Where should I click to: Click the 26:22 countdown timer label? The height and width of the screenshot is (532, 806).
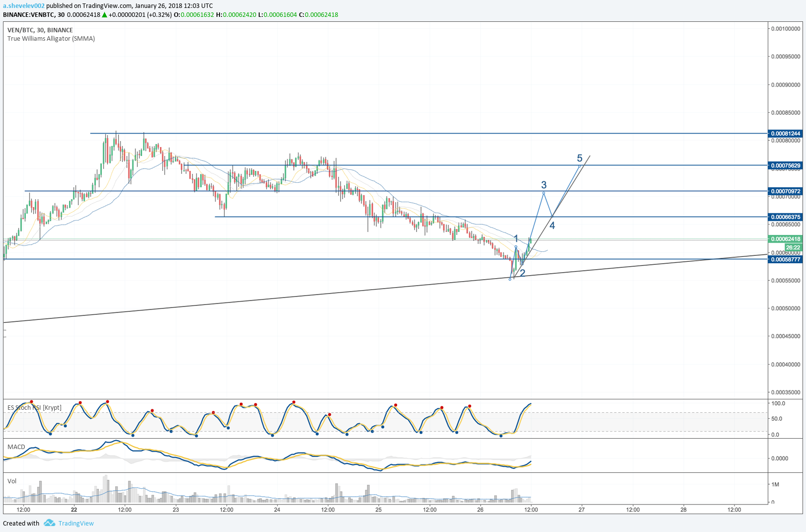(x=793, y=247)
